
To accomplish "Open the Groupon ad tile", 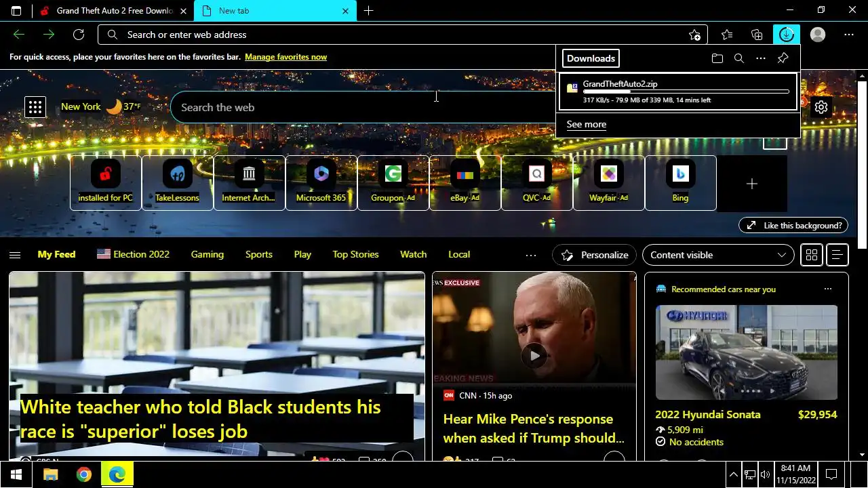I will (393, 183).
